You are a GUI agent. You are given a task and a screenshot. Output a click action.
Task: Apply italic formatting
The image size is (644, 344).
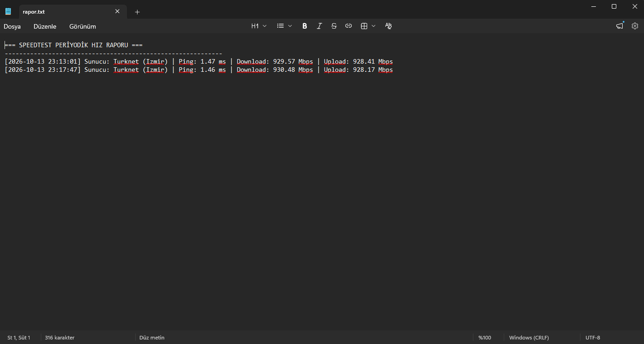[319, 26]
